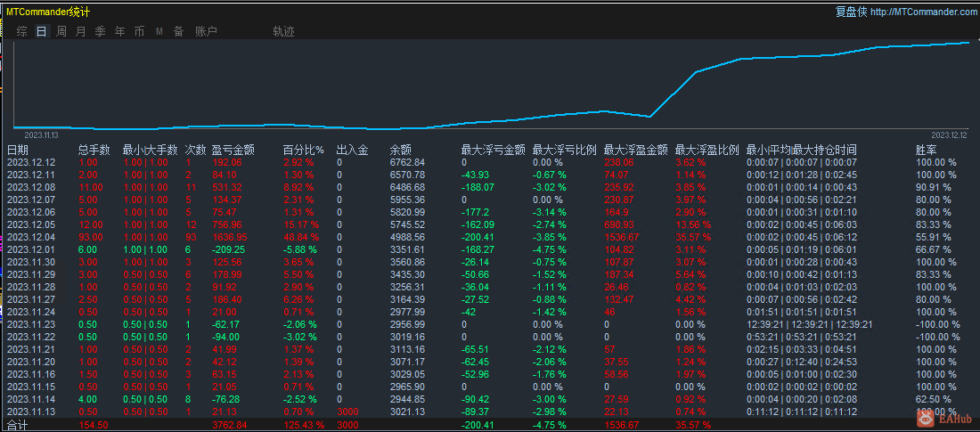Click the 胜率 column header
Viewport: 980px width, 432px height.
(x=927, y=150)
